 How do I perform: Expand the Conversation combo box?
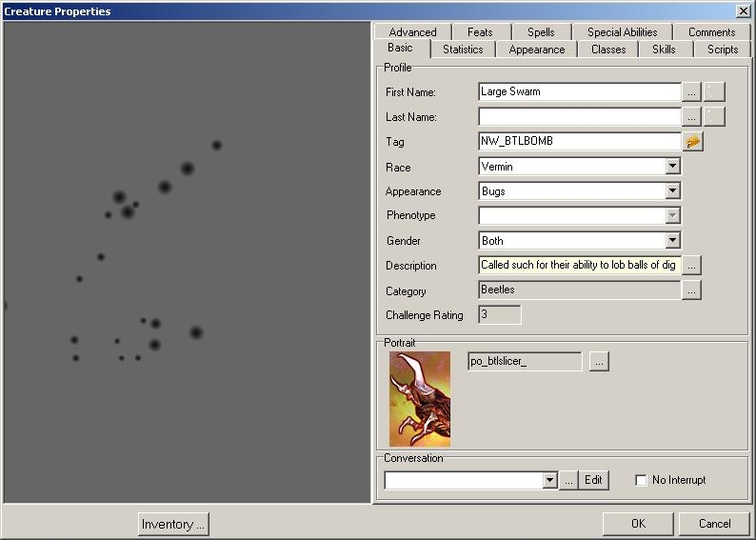(549, 480)
